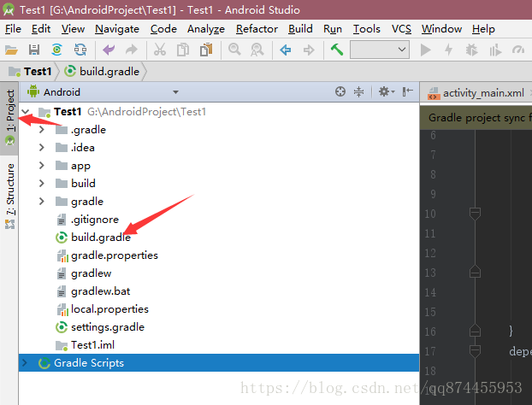Click the Profile gauge icon

coord(518,50)
